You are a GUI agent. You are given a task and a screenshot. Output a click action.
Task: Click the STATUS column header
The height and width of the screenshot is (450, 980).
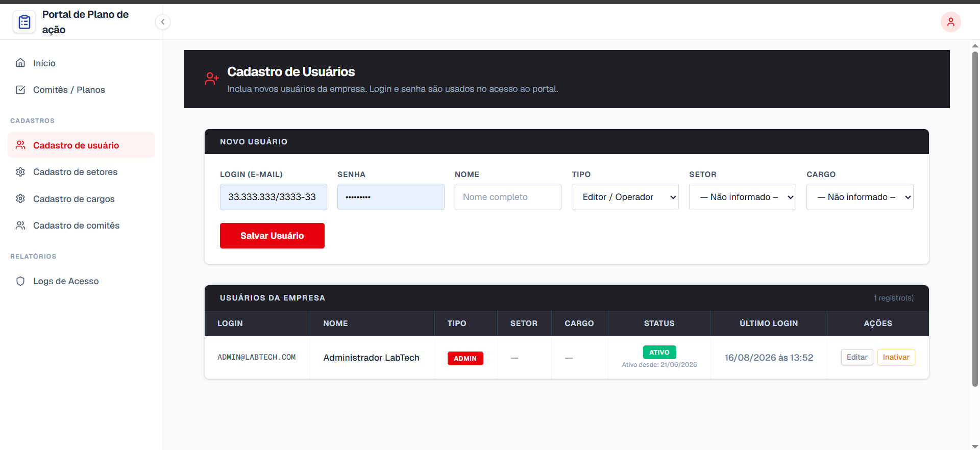pyautogui.click(x=659, y=323)
